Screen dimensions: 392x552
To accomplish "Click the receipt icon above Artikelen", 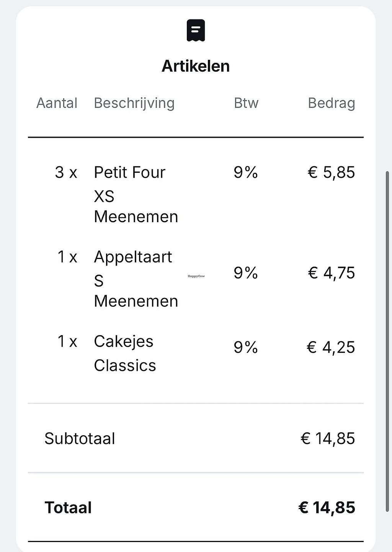I will [x=196, y=31].
